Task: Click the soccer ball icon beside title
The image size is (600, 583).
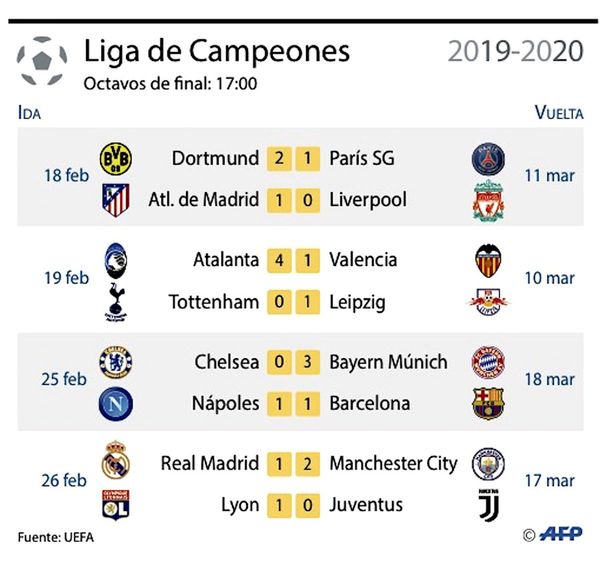Action: [x=41, y=61]
